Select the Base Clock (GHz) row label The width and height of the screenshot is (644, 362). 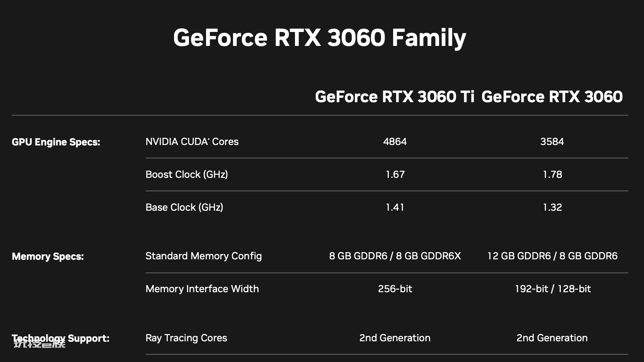pyautogui.click(x=184, y=207)
